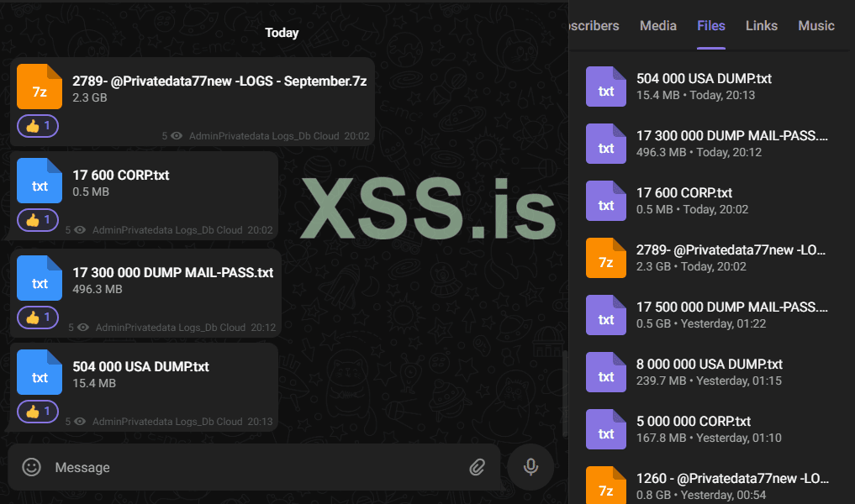This screenshot has width=855, height=504.
Task: Click '167.8 MB • Yesterday, 01:10' details
Action: click(x=709, y=438)
